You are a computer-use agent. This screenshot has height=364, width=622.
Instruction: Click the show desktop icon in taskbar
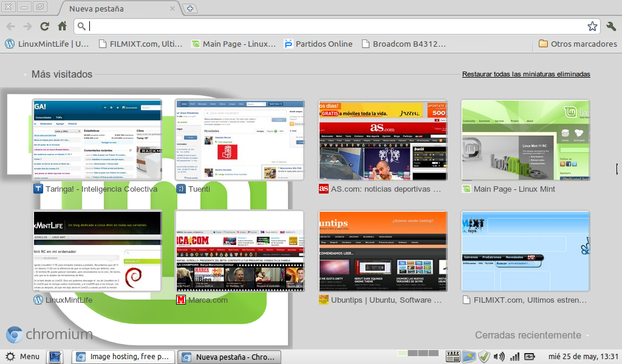click(55, 357)
